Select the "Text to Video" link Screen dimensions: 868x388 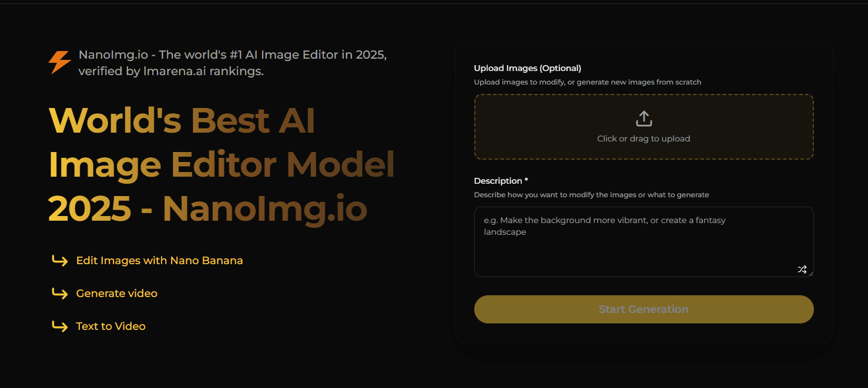110,326
